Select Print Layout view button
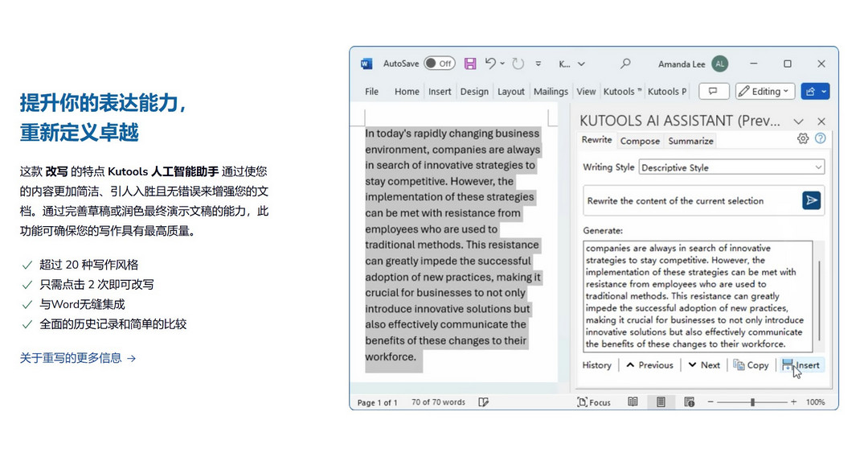 (x=661, y=402)
